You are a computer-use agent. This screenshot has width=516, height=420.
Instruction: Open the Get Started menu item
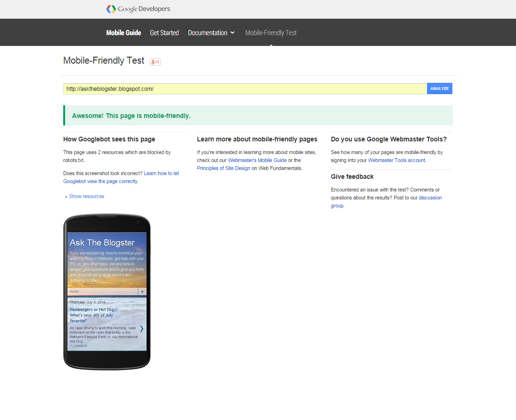[x=164, y=33]
